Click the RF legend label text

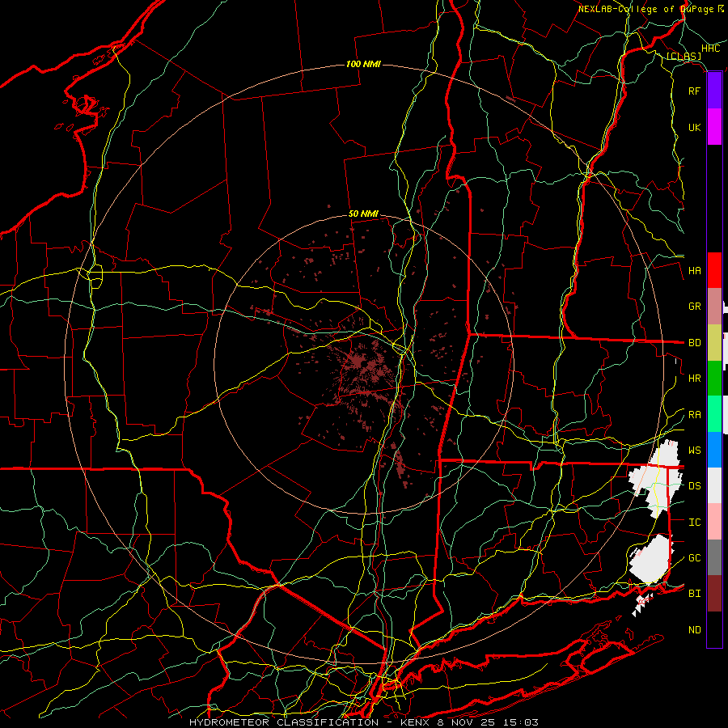(x=694, y=91)
